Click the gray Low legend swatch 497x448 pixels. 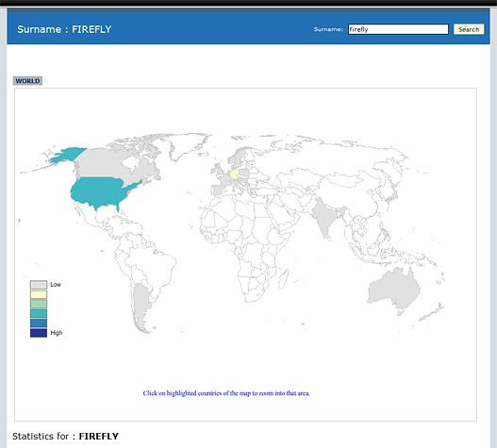pyautogui.click(x=39, y=285)
